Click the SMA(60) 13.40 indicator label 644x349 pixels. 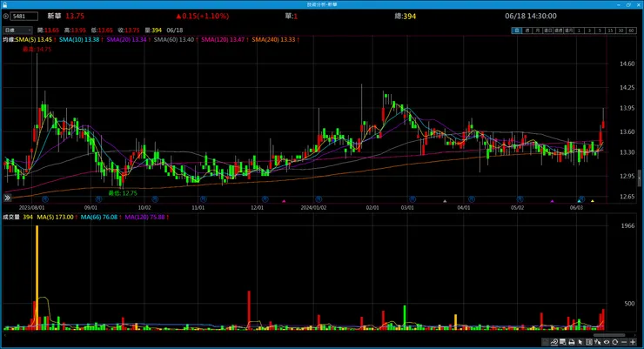point(174,40)
